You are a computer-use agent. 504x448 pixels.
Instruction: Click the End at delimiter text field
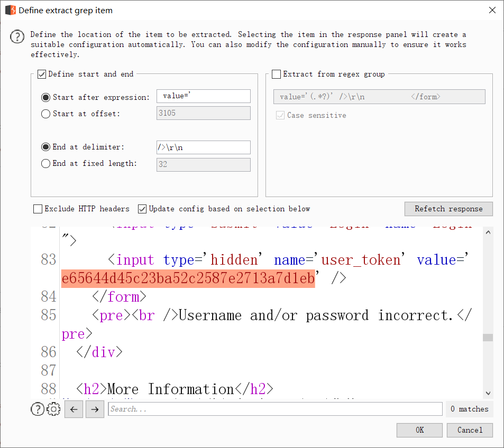pos(204,147)
